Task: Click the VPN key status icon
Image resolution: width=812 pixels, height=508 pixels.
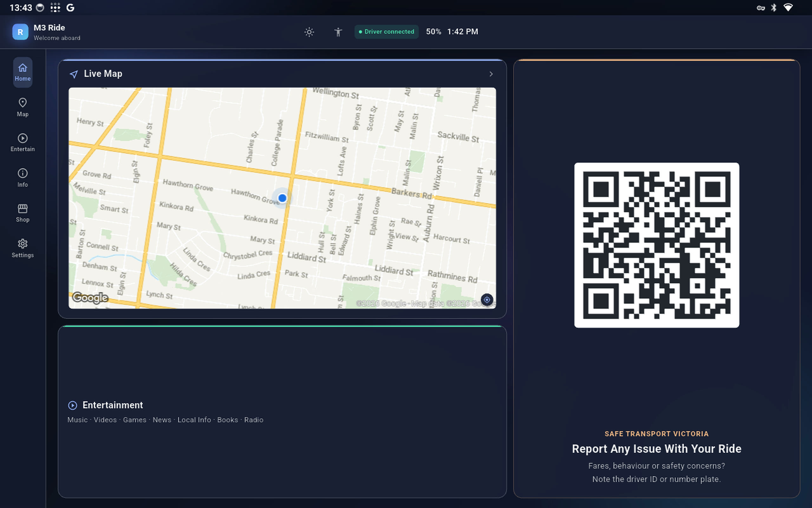Action: coord(761,8)
